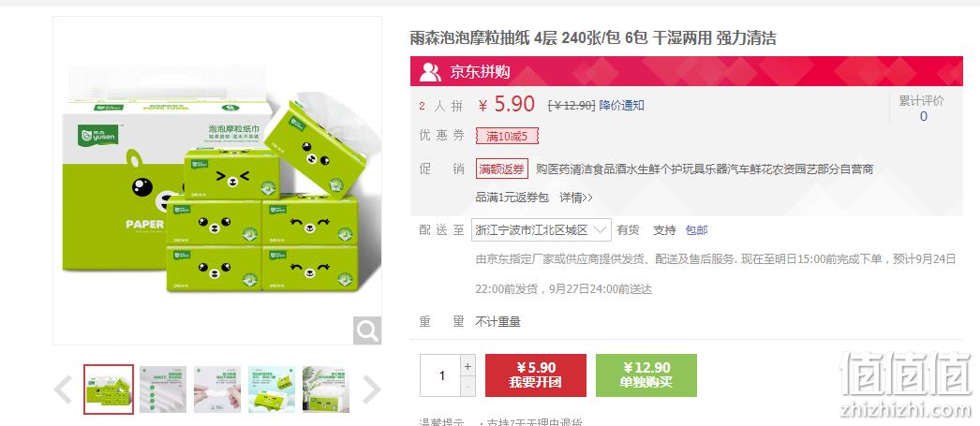Click the quantity input field
This screenshot has width=980, height=426.
pyautogui.click(x=440, y=375)
